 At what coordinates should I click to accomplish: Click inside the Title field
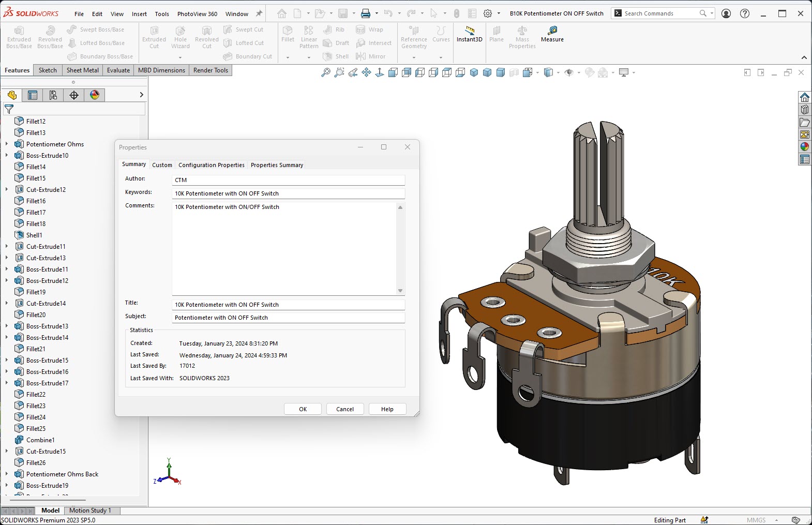pyautogui.click(x=288, y=305)
